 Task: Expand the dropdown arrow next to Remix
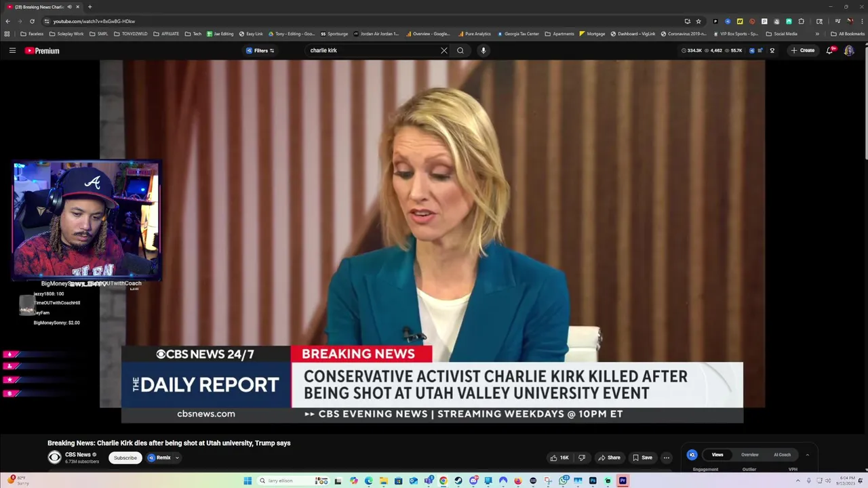point(177,457)
